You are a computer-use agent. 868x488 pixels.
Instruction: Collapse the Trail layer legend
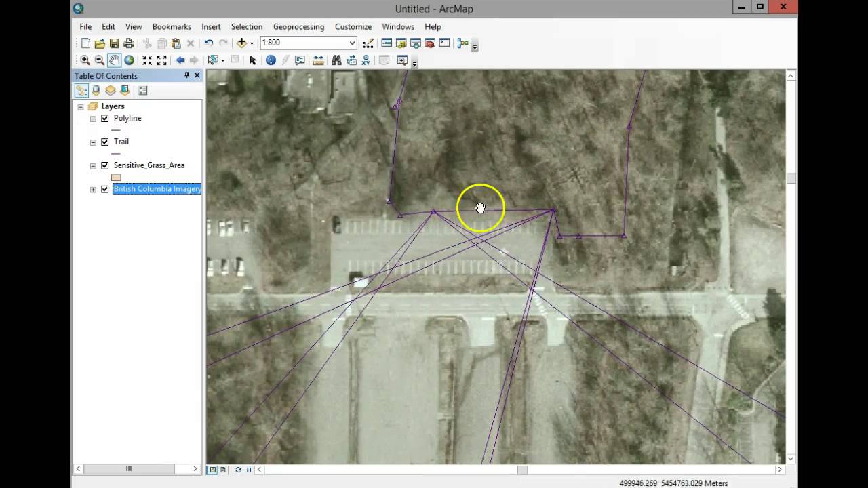pos(93,142)
